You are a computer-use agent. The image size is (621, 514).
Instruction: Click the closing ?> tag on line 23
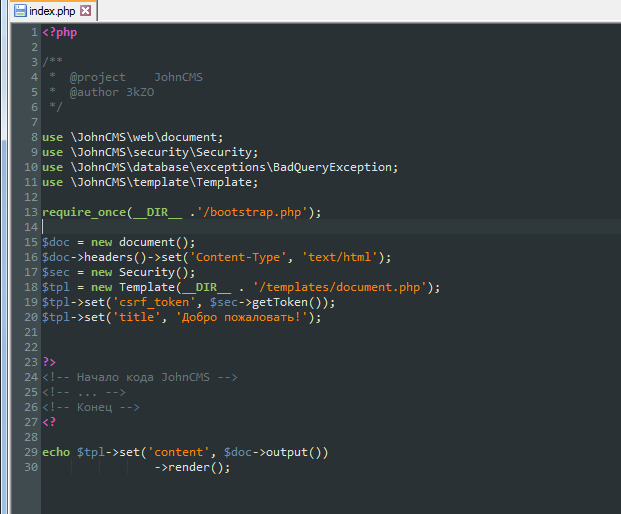pyautogui.click(x=49, y=362)
